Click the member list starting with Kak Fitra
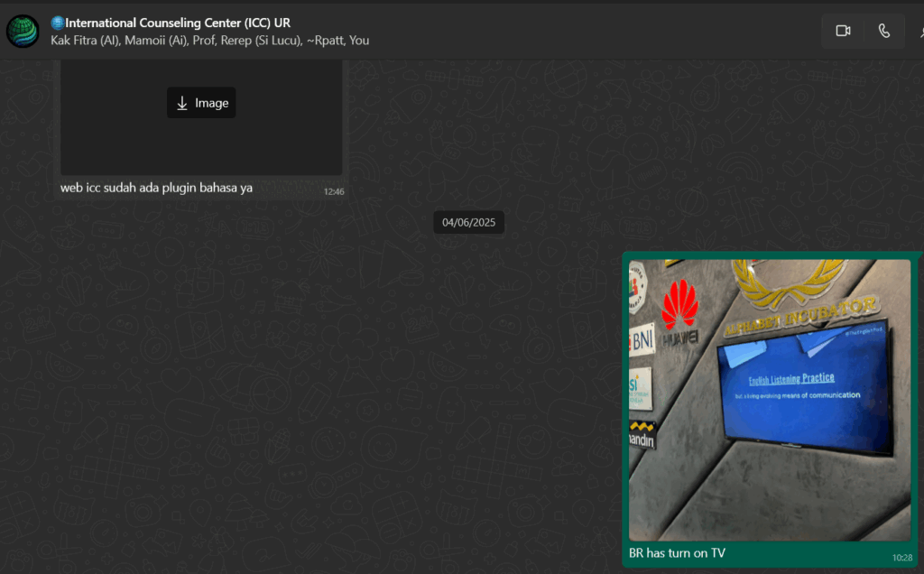Image resolution: width=924 pixels, height=574 pixels. 209,41
